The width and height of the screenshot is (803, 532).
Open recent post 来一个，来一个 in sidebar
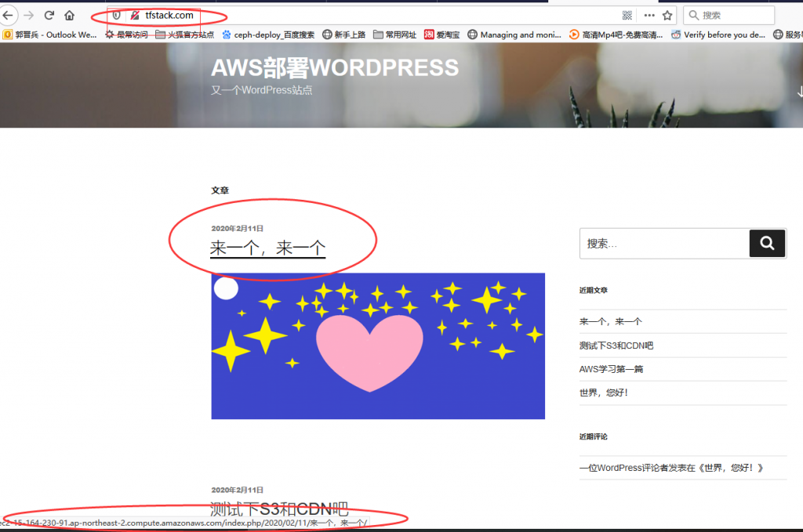[610, 322]
